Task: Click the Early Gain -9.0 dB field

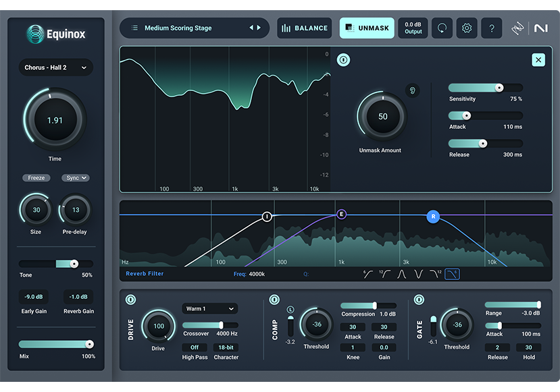Action: (34, 297)
